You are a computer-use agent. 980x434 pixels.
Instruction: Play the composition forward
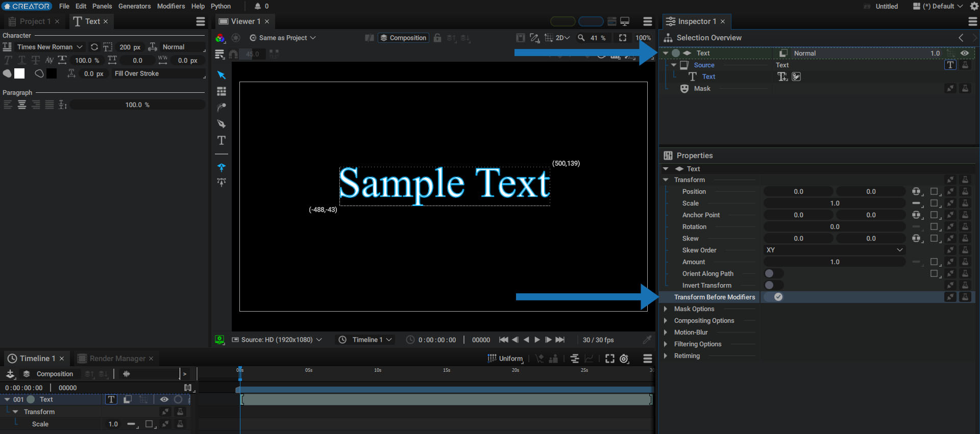(537, 340)
